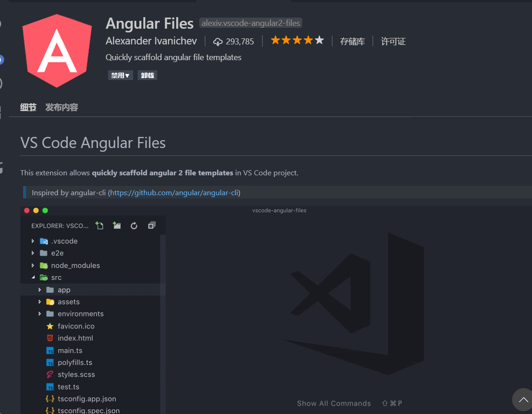Click the assets folder icon
Image resolution: width=532 pixels, height=414 pixels.
pos(50,302)
